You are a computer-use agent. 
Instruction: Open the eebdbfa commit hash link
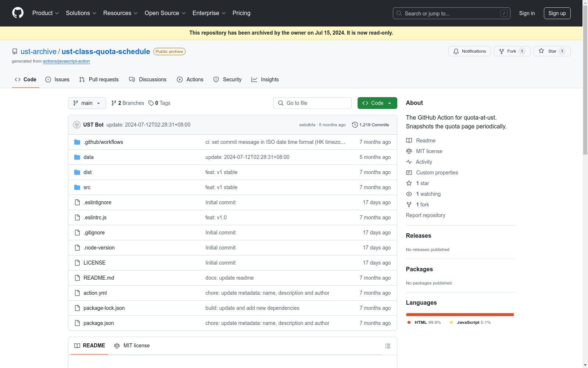point(307,125)
